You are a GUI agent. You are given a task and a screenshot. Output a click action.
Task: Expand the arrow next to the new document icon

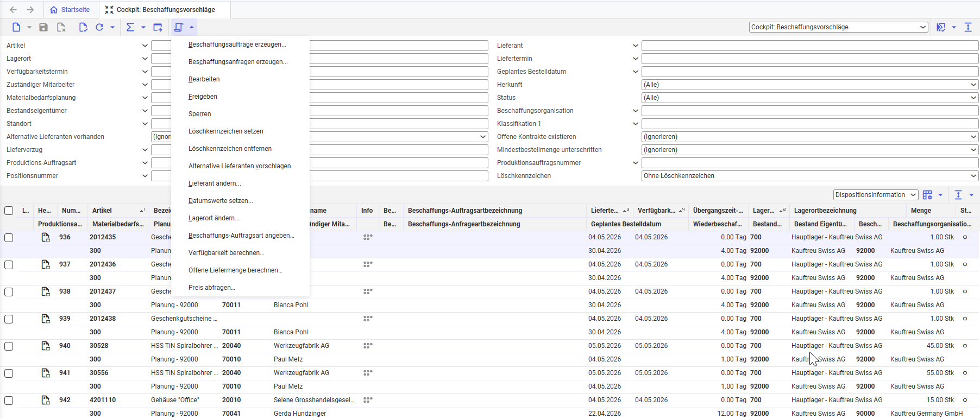pyautogui.click(x=29, y=27)
